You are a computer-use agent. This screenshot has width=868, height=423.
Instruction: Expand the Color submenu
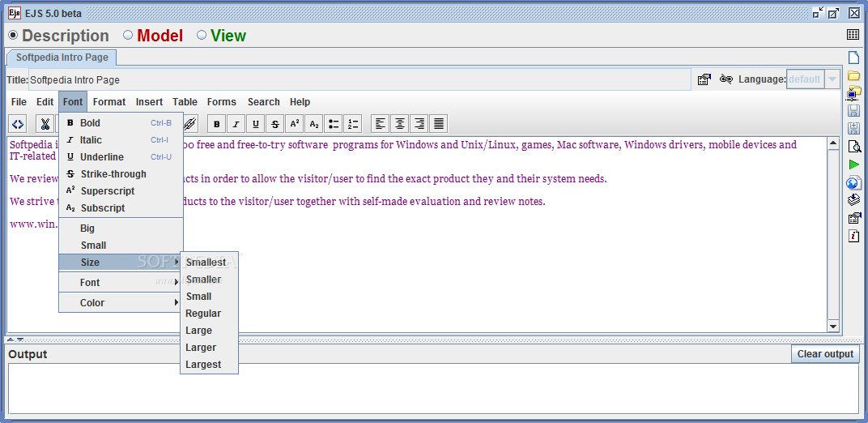(x=121, y=303)
